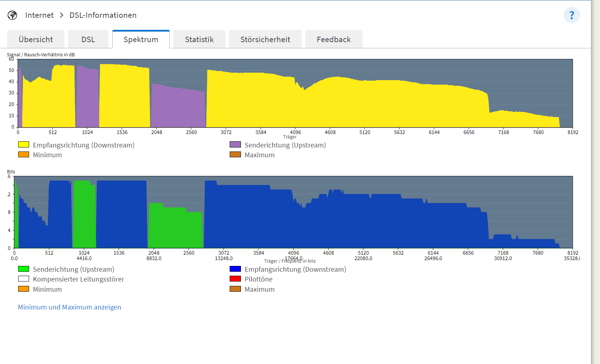Click the Signal / Rausch-Verhältnis in dB label
This screenshot has height=364, width=600.
pos(41,55)
